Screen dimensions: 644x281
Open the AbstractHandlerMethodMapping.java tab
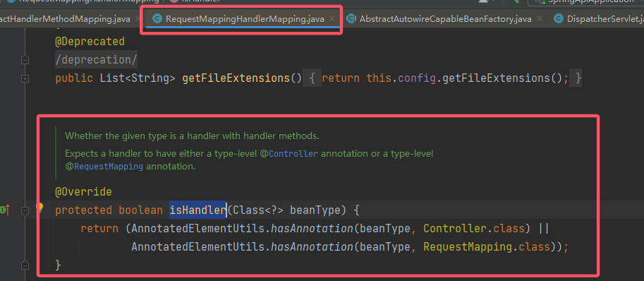click(x=66, y=19)
